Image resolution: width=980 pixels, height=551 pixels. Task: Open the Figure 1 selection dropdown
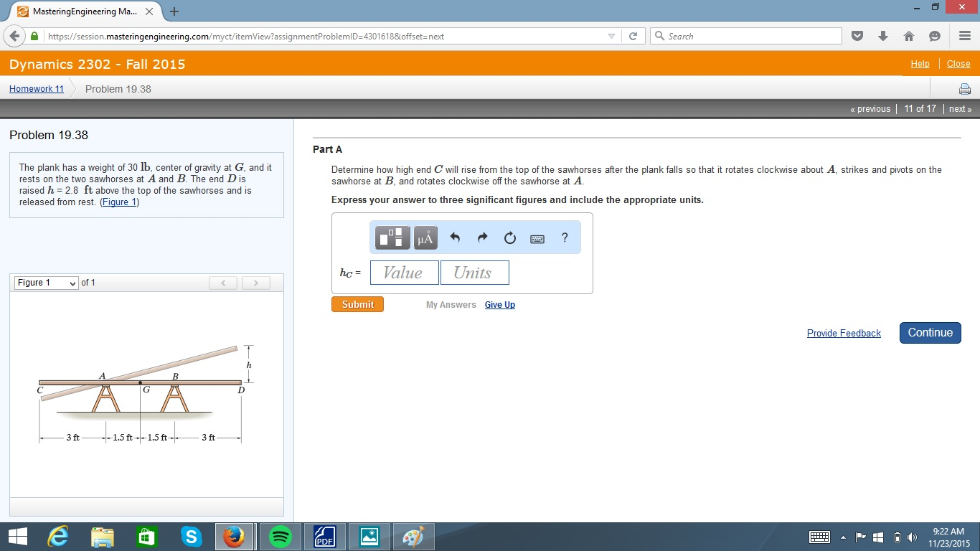(x=45, y=283)
